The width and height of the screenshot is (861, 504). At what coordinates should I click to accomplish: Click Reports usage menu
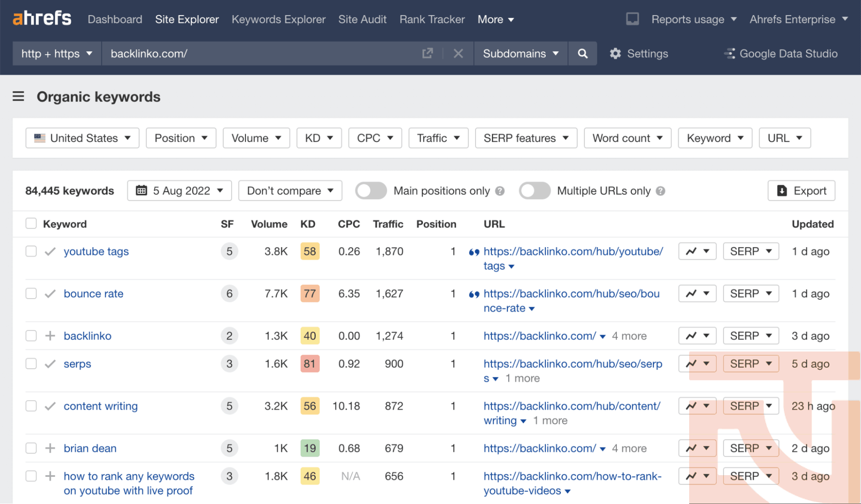694,19
